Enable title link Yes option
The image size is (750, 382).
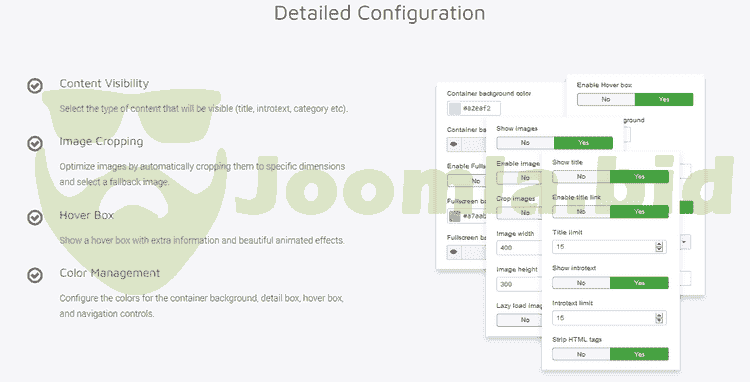[x=639, y=212]
